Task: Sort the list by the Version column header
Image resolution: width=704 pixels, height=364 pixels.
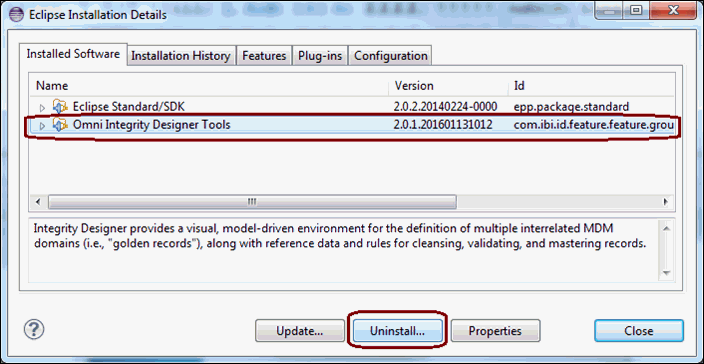Action: [x=449, y=85]
